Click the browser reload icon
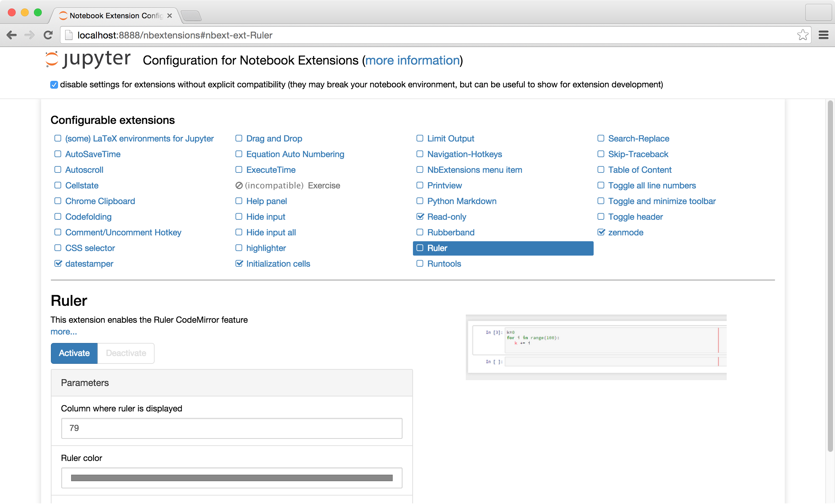The width and height of the screenshot is (835, 504). click(48, 35)
